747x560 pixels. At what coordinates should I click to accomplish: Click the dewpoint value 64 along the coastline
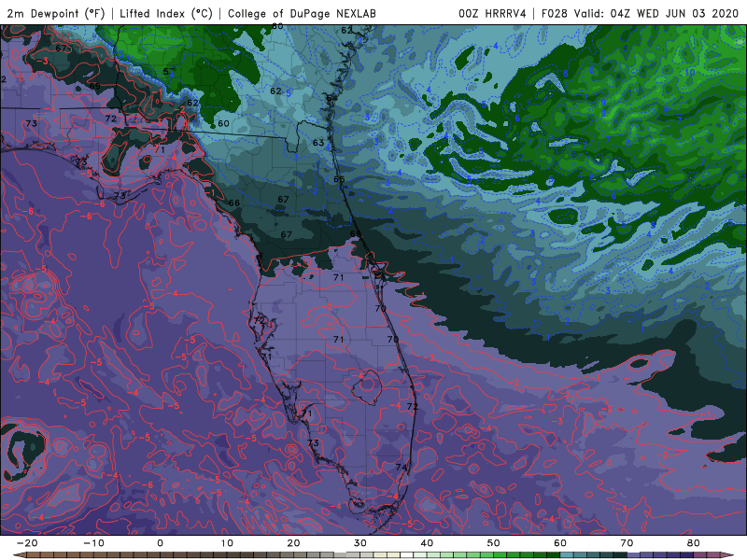[x=331, y=98]
